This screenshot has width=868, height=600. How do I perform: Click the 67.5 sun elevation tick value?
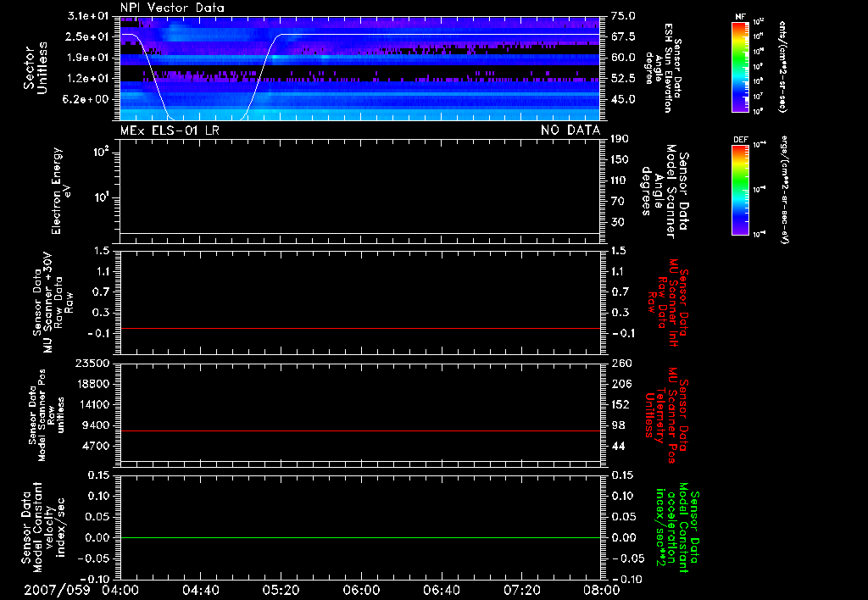tap(623, 36)
